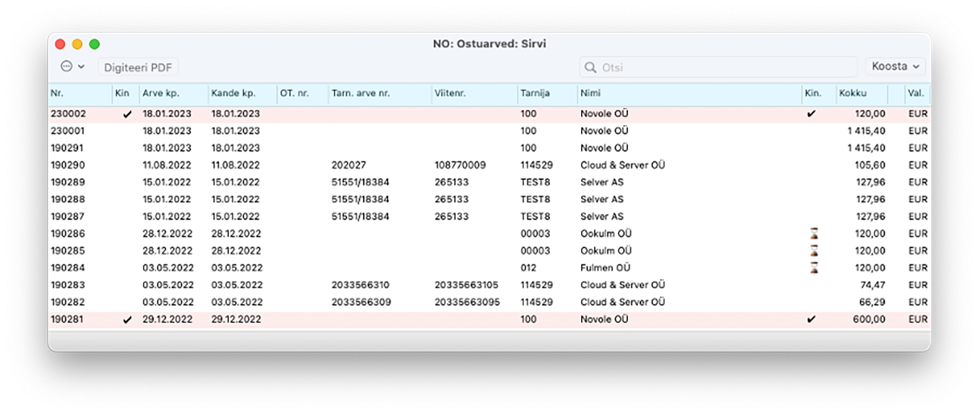The width and height of the screenshot is (980, 416).
Task: Click the total 74,47
Action: pyautogui.click(x=872, y=285)
